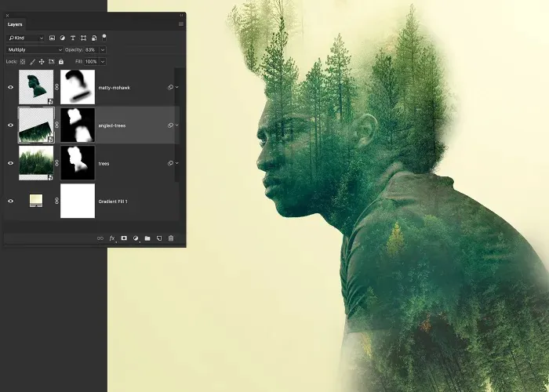Select the Layers tab
The width and height of the screenshot is (549, 392).
15,24
